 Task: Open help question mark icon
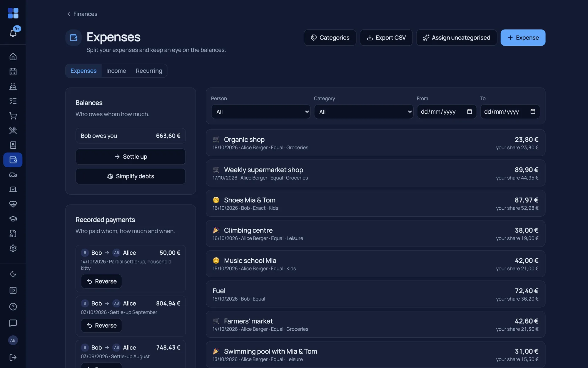(x=13, y=307)
